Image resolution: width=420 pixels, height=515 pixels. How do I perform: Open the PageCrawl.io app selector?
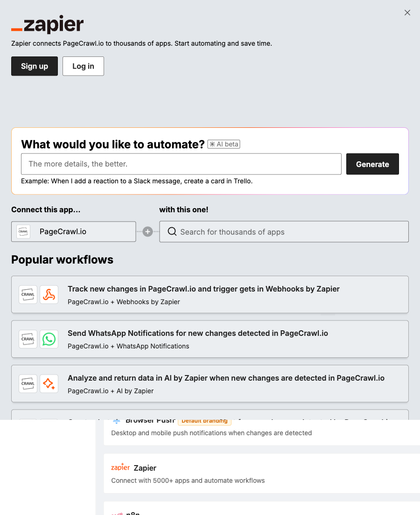pos(74,231)
